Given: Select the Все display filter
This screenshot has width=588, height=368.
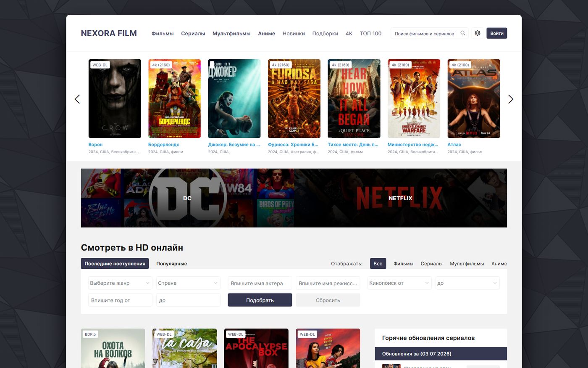Looking at the screenshot, I should click(378, 264).
